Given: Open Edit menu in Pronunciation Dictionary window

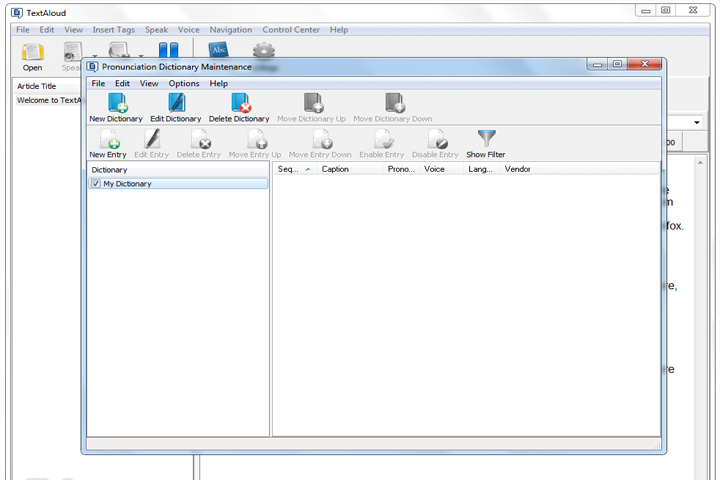Looking at the screenshot, I should click(122, 84).
